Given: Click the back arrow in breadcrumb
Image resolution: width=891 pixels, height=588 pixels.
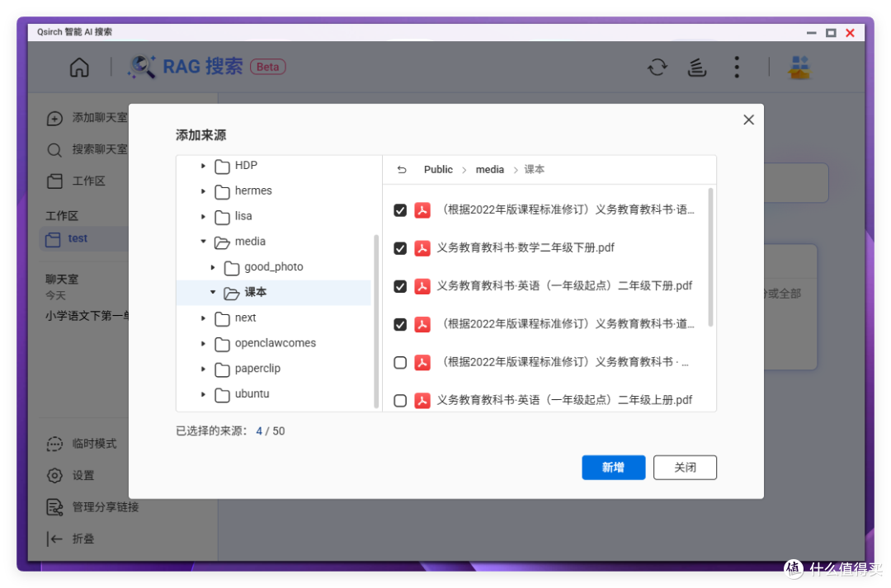Looking at the screenshot, I should (402, 169).
